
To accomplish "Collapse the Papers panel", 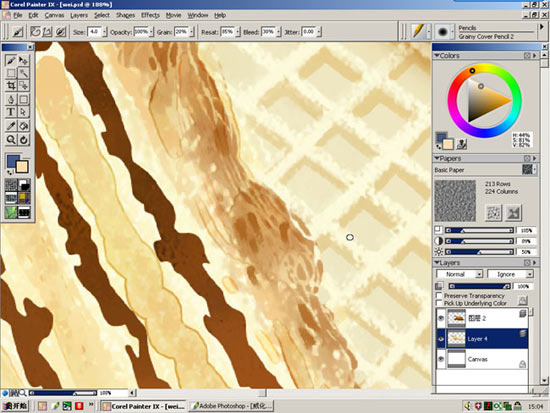I will coord(437,159).
